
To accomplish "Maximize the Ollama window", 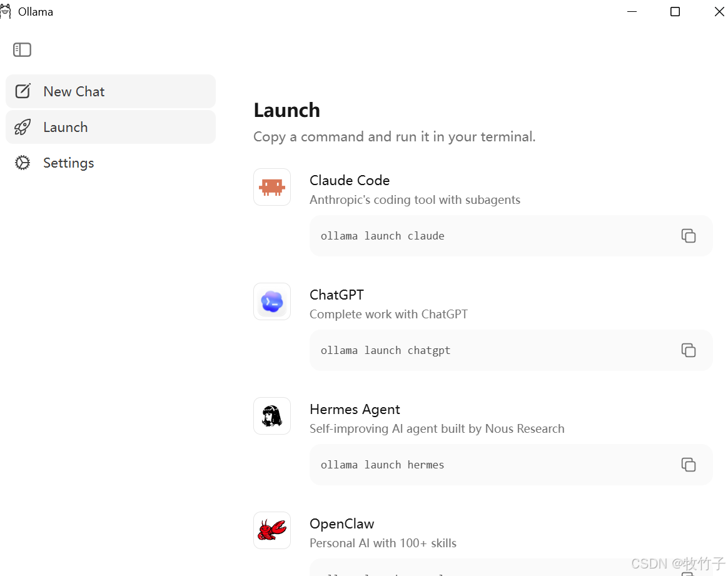I will [675, 12].
